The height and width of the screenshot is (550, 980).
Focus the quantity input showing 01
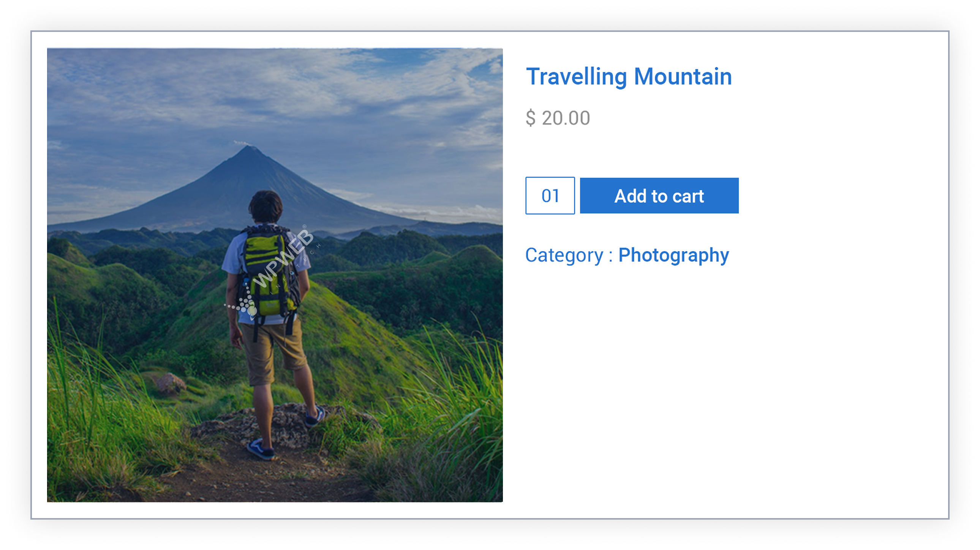coord(550,196)
